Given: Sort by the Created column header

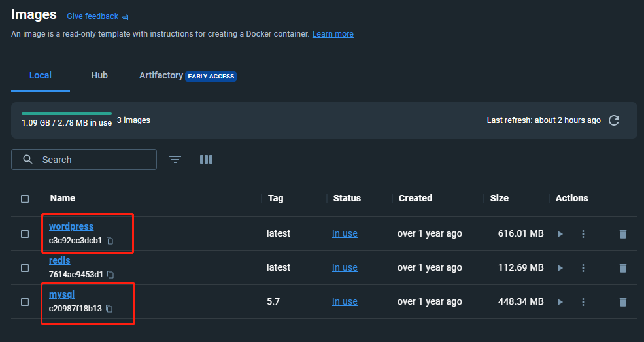Looking at the screenshot, I should pos(415,198).
